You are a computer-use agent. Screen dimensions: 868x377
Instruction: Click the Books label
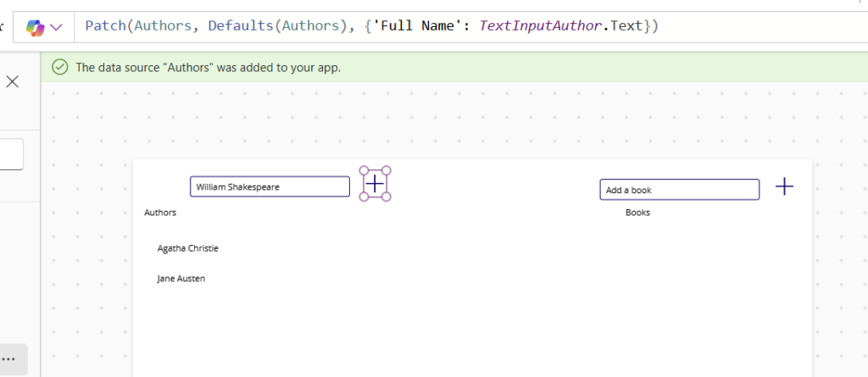click(637, 213)
